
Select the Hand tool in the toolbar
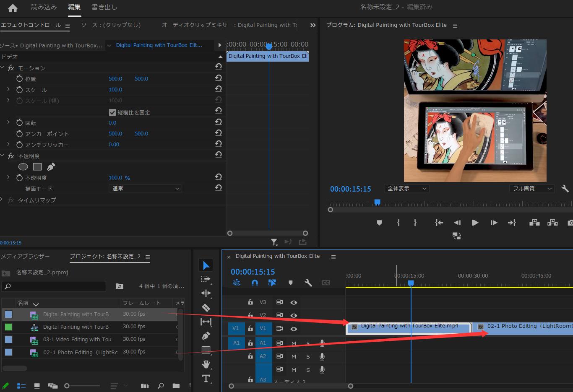click(x=206, y=364)
